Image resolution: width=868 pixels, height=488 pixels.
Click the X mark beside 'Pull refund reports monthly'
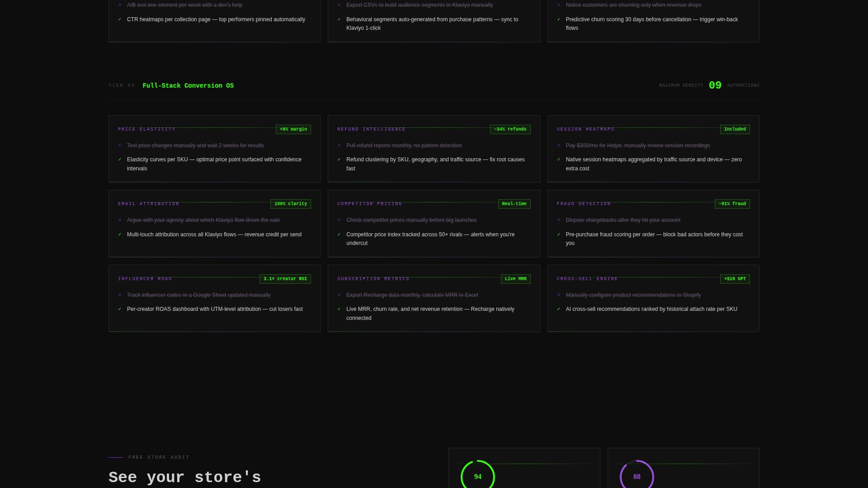(x=339, y=145)
